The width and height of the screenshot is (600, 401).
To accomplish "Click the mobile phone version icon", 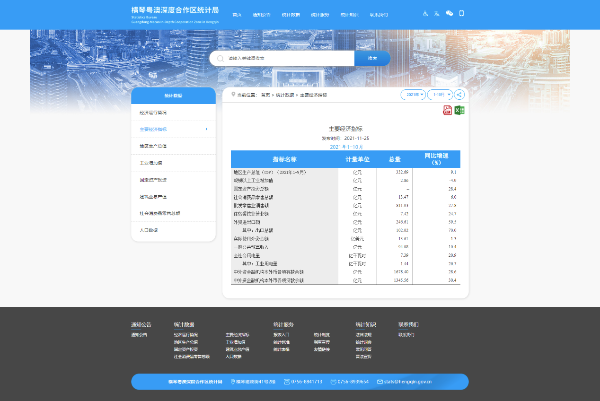I will (x=461, y=13).
